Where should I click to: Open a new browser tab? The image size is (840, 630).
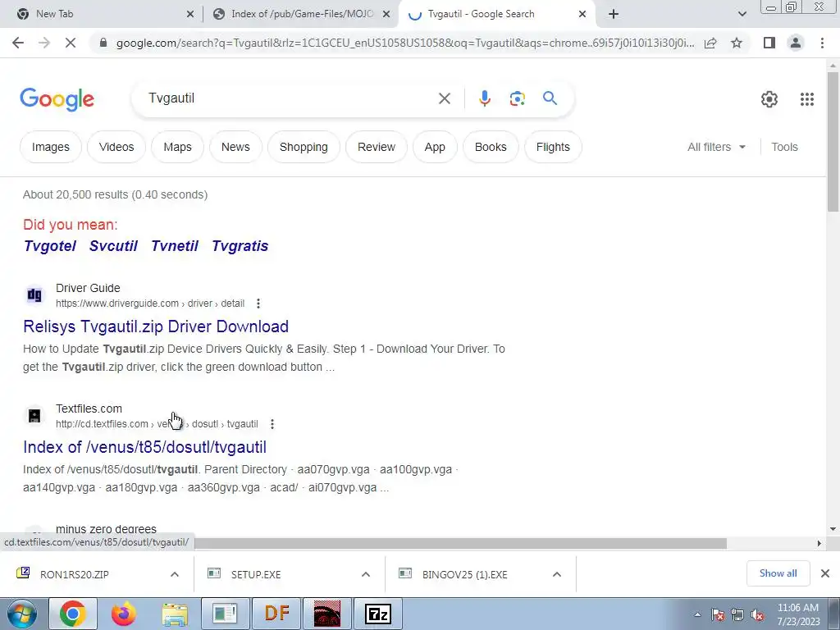[614, 14]
